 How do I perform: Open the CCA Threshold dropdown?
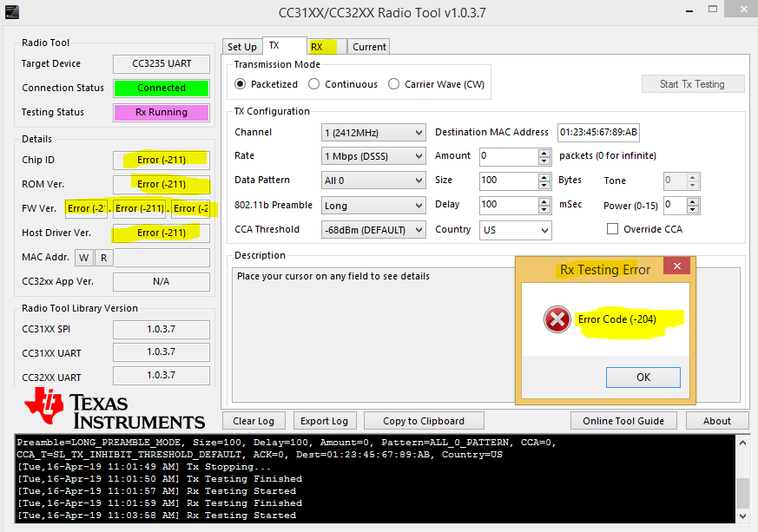pyautogui.click(x=373, y=230)
